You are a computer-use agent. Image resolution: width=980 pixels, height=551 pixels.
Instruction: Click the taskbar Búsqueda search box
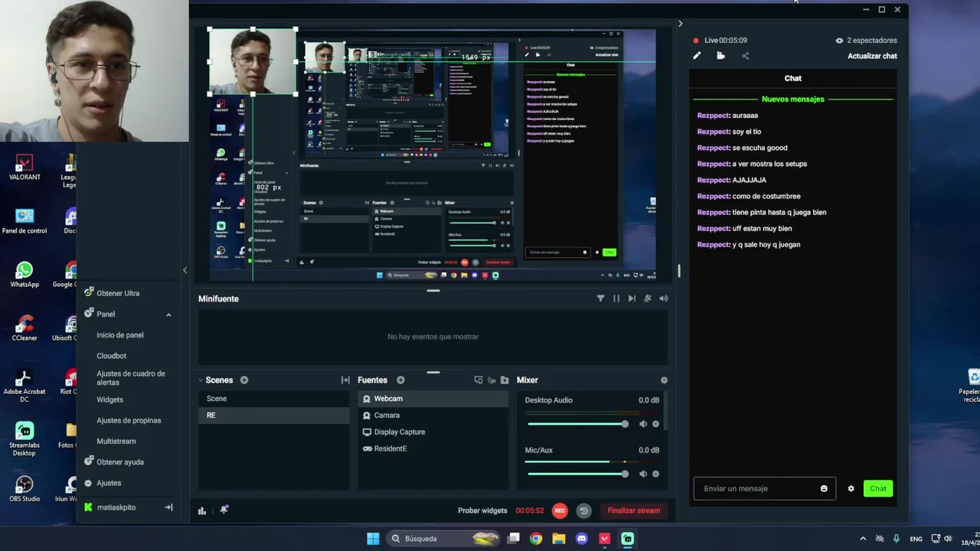pos(444,539)
